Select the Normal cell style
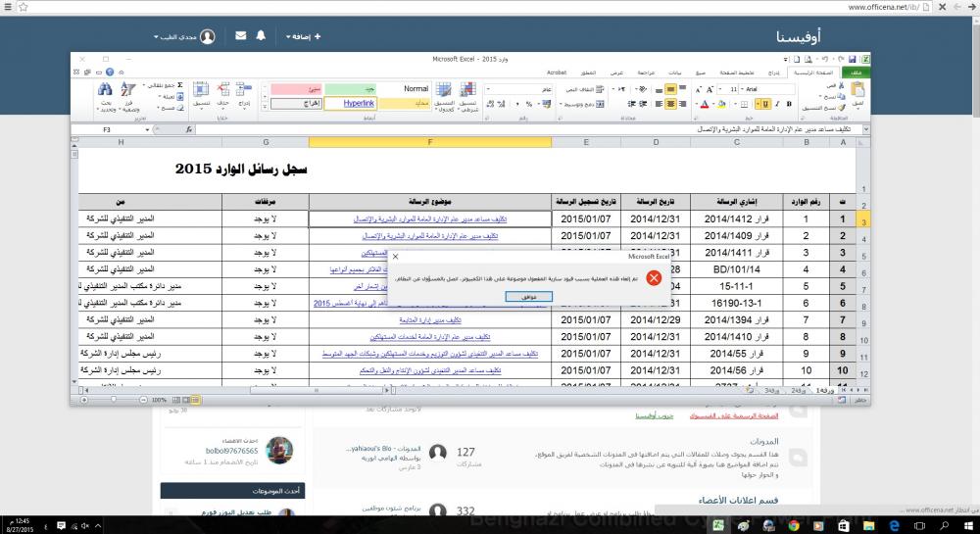The width and height of the screenshot is (980, 534). (x=403, y=89)
